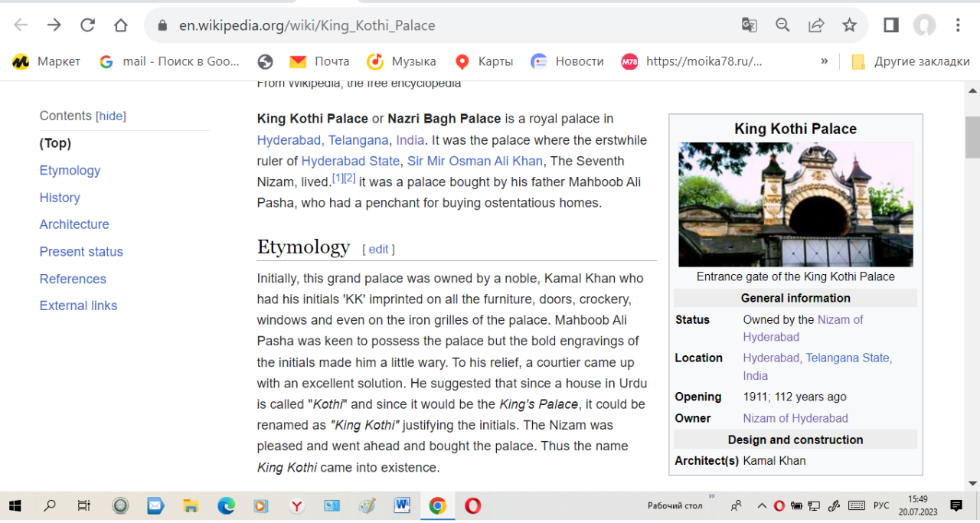Edit the Etymology section
This screenshot has height=523, width=980.
click(x=378, y=249)
